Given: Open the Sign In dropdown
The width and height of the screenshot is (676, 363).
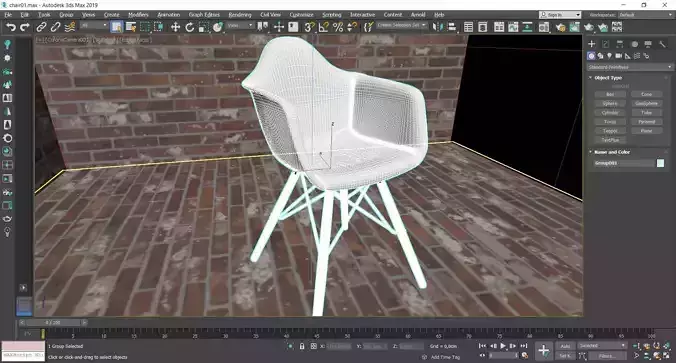Looking at the screenshot, I should point(560,15).
